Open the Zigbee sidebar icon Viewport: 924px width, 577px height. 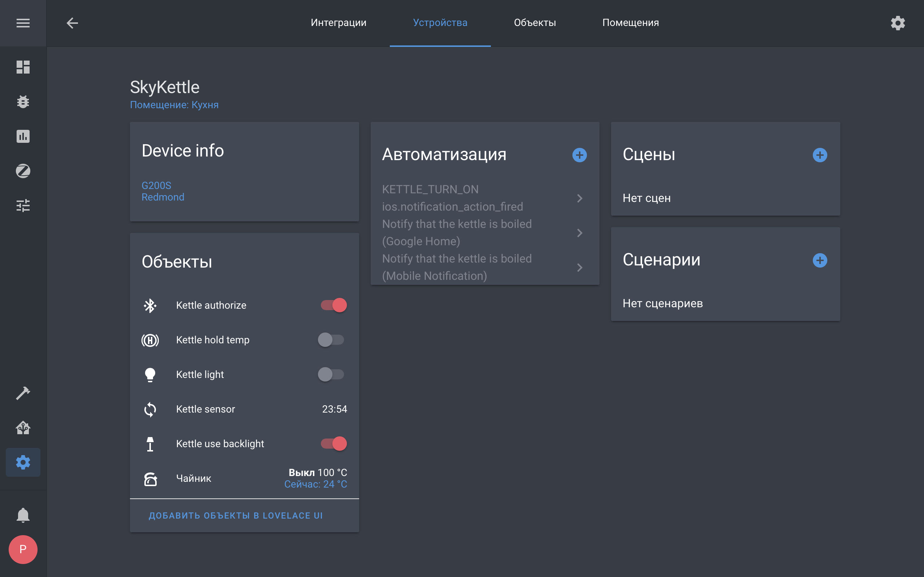click(x=23, y=171)
